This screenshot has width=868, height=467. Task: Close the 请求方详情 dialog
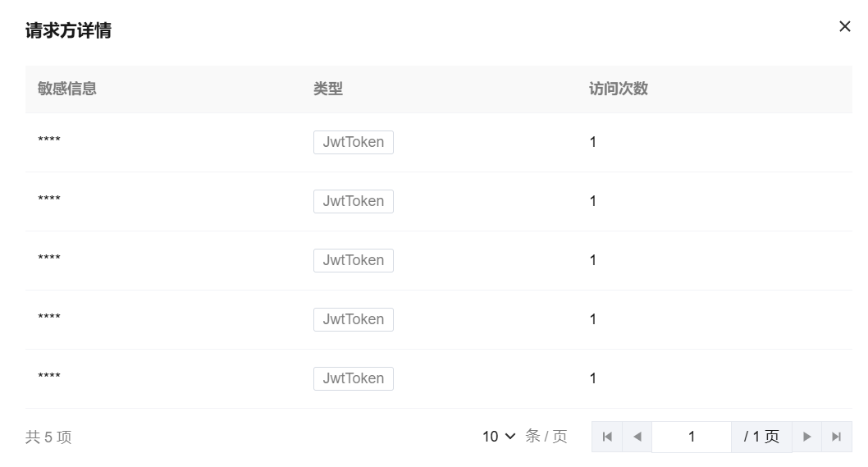[844, 26]
